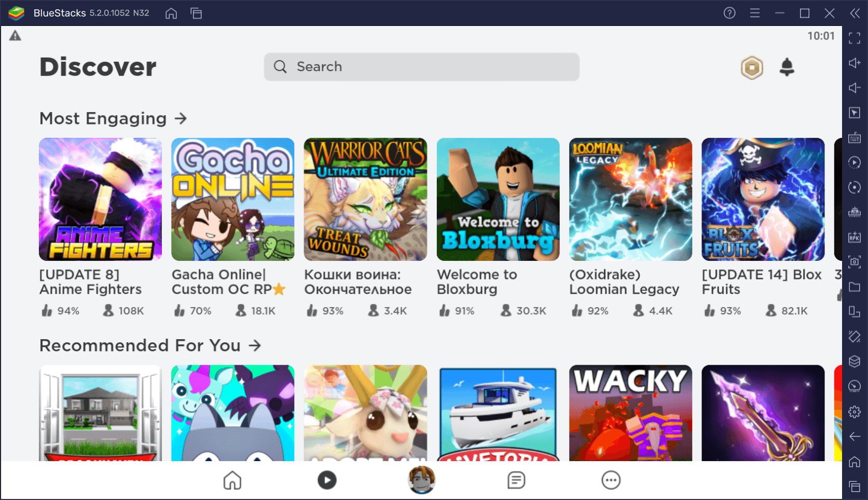Viewport: 868px width, 500px height.
Task: Collapse the BlueStacks sidebar with double chevron
Action: [855, 13]
